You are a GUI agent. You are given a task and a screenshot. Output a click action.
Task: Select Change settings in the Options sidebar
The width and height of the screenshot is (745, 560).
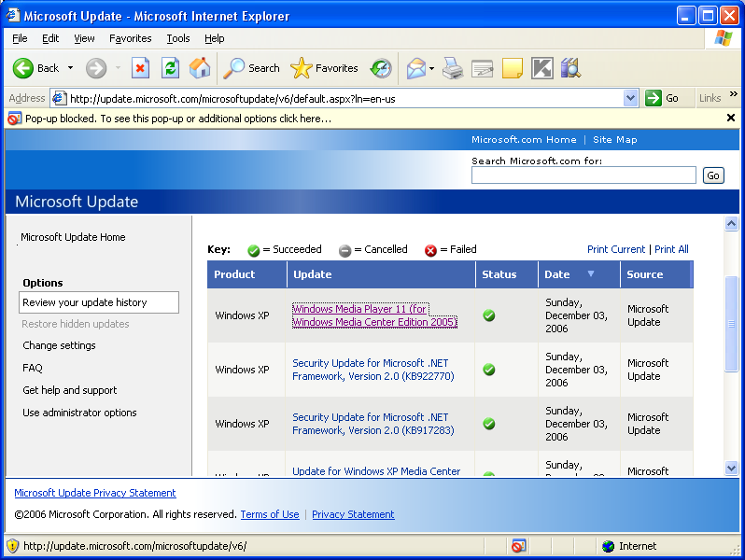pyautogui.click(x=59, y=345)
